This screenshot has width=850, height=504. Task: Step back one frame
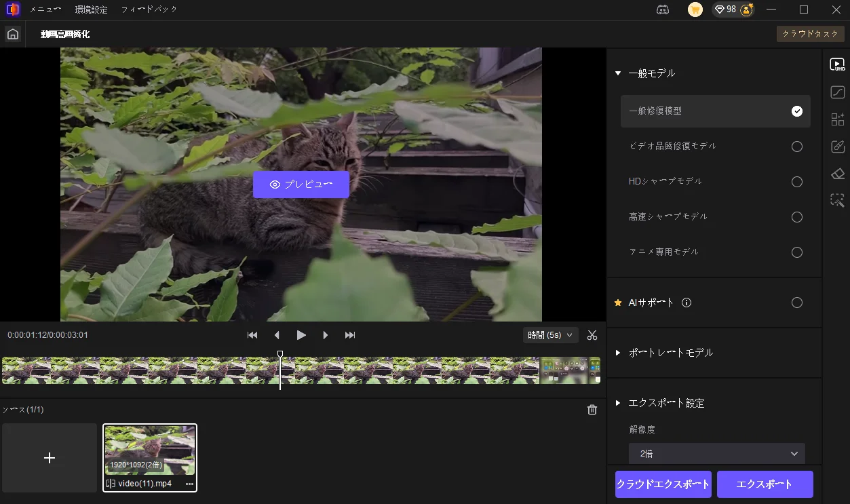(x=277, y=335)
